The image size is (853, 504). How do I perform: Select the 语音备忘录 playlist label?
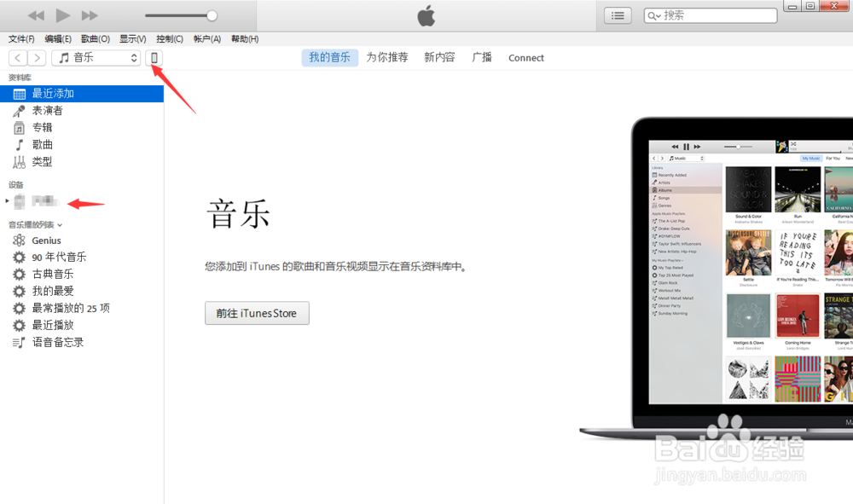[x=58, y=343]
